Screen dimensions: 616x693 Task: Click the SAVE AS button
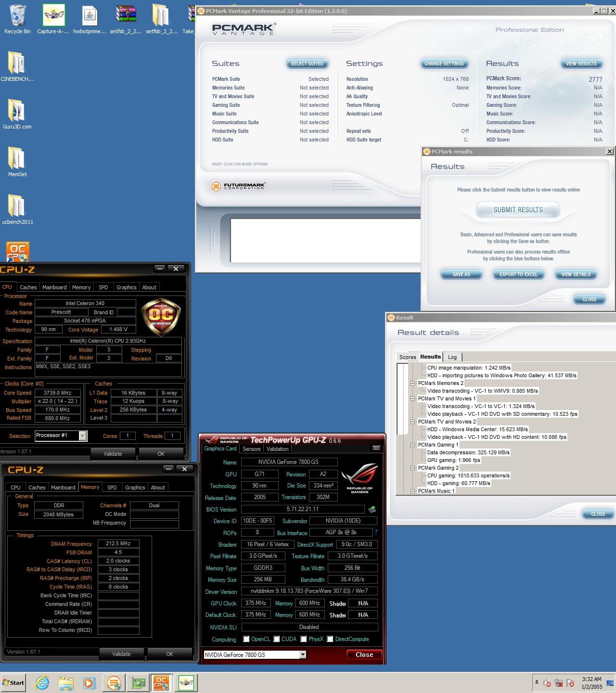coord(461,274)
